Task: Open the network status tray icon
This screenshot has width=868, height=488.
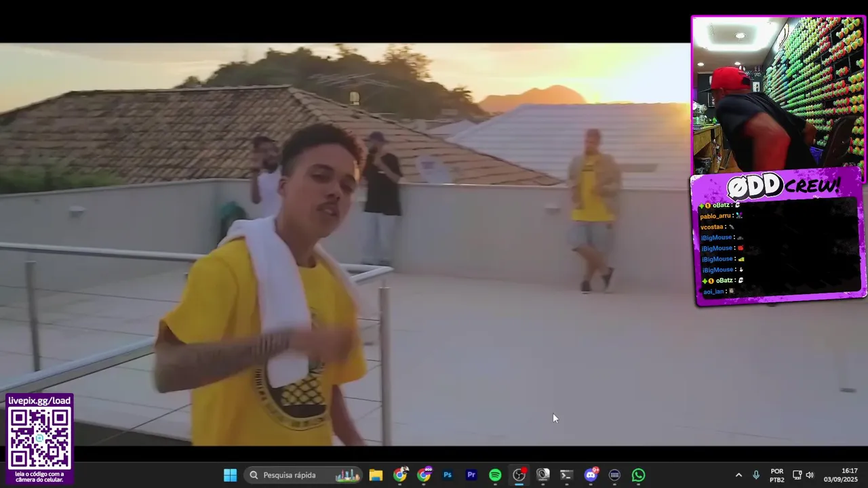Action: coord(797,475)
